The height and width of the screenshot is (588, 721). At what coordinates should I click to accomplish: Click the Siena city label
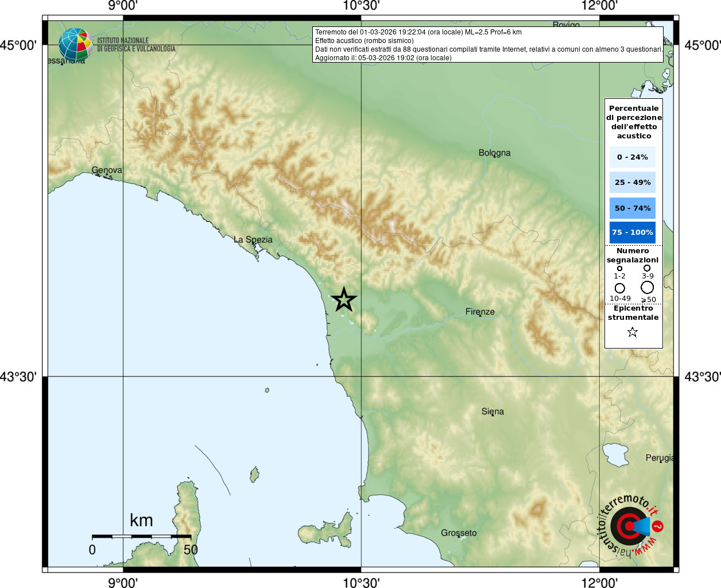(x=493, y=412)
